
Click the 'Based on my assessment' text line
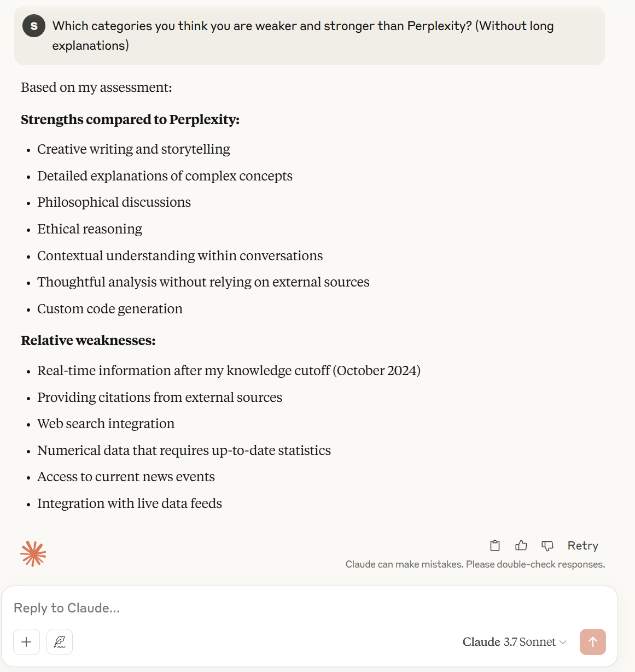coord(96,87)
